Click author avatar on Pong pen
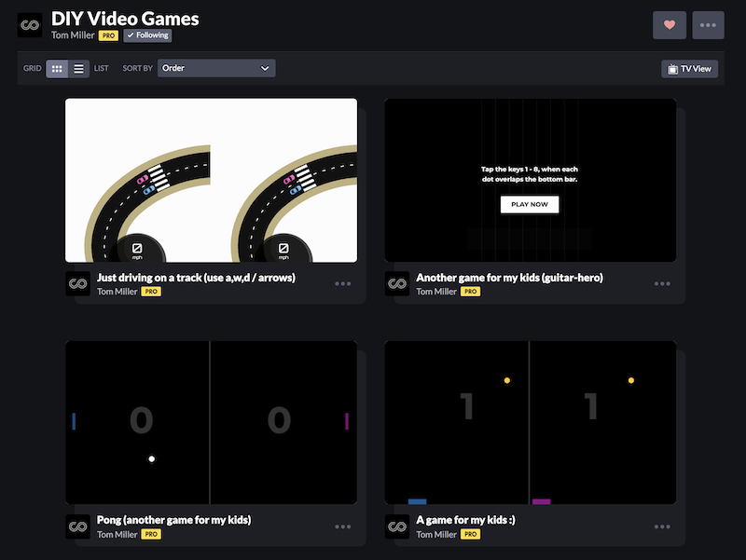 77,526
